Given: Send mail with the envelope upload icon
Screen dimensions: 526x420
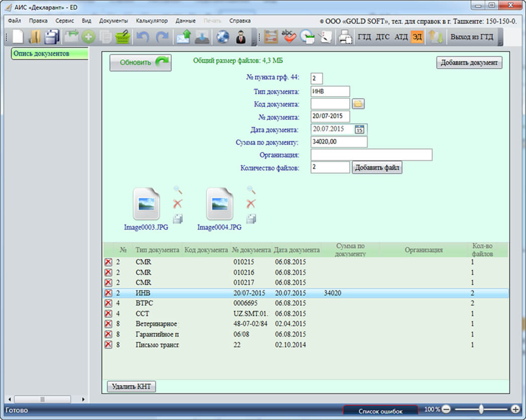Looking at the screenshot, I should point(183,37).
